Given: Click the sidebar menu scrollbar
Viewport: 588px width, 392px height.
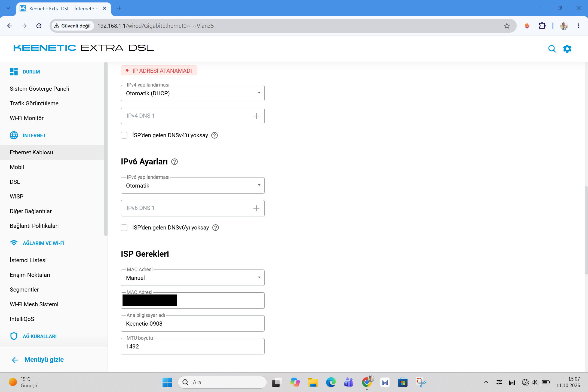Looking at the screenshot, I should coord(106,149).
